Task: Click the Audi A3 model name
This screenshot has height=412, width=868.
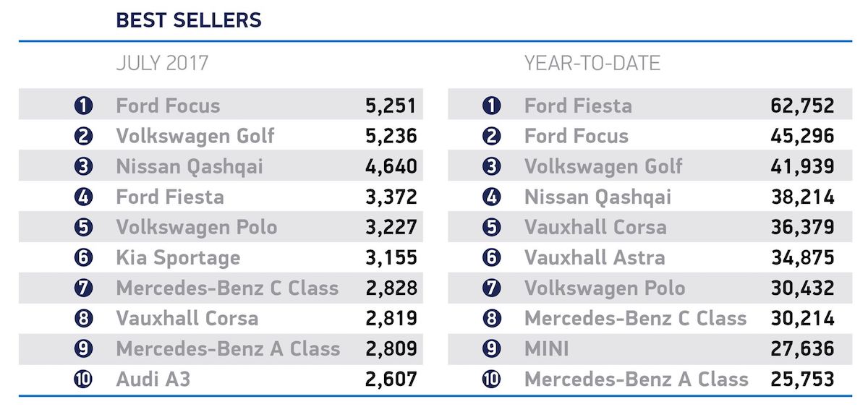Action: 153,379
